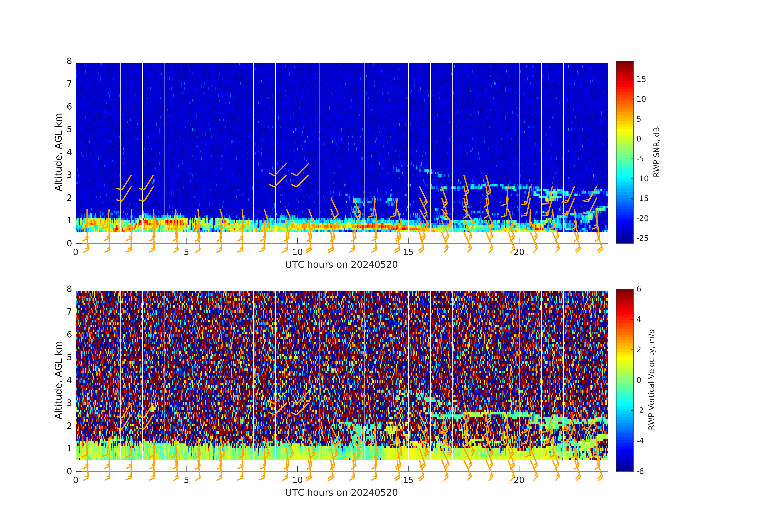Click the RWP SNR colorbar
This screenshot has width=775, height=532.
tap(624, 152)
